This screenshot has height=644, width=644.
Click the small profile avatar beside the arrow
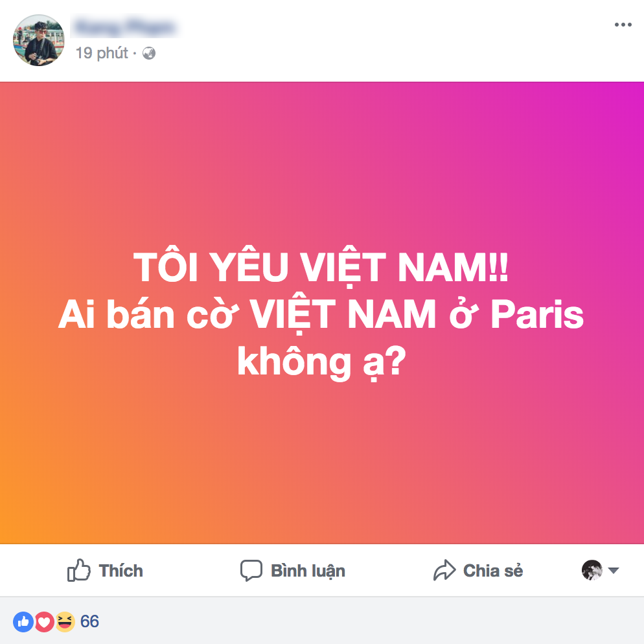click(592, 570)
